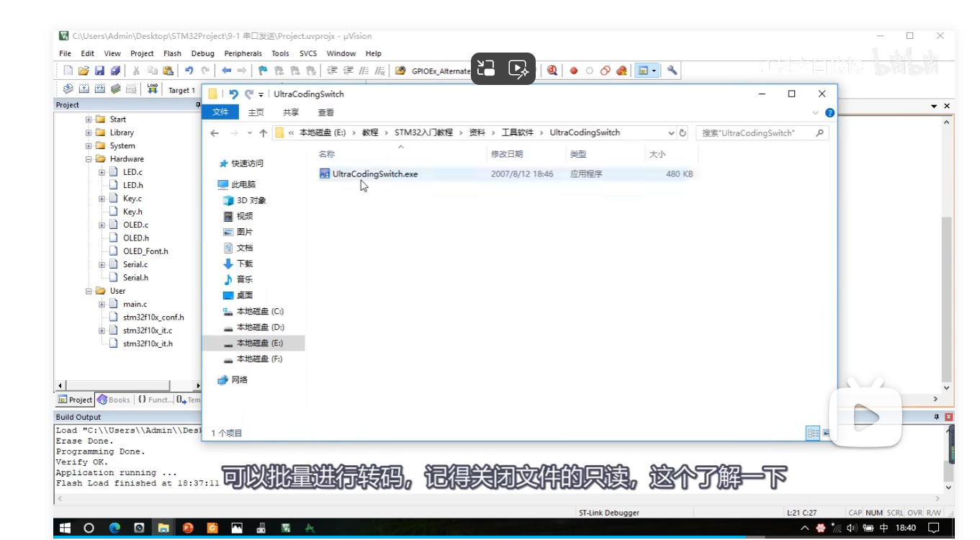Switch Explorer to details view toggle
The height and width of the screenshot is (540, 980).
point(813,433)
